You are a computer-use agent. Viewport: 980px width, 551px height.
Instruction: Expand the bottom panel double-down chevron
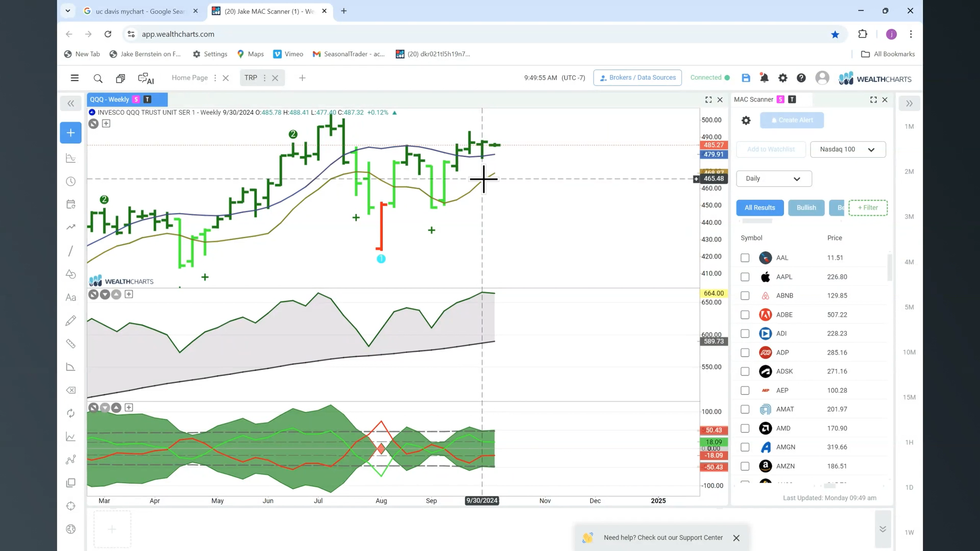pos(883,529)
